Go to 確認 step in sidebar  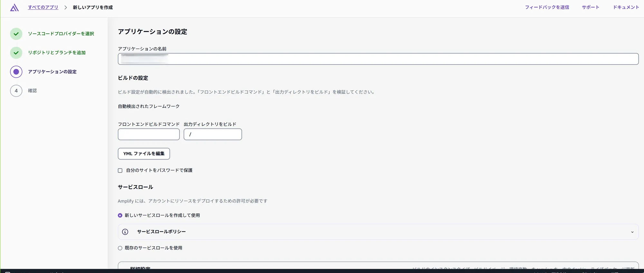[x=32, y=91]
